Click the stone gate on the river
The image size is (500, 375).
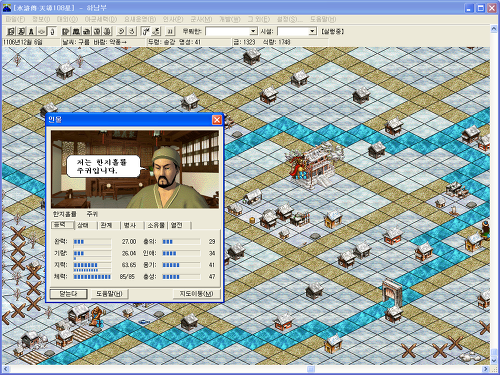392,292
